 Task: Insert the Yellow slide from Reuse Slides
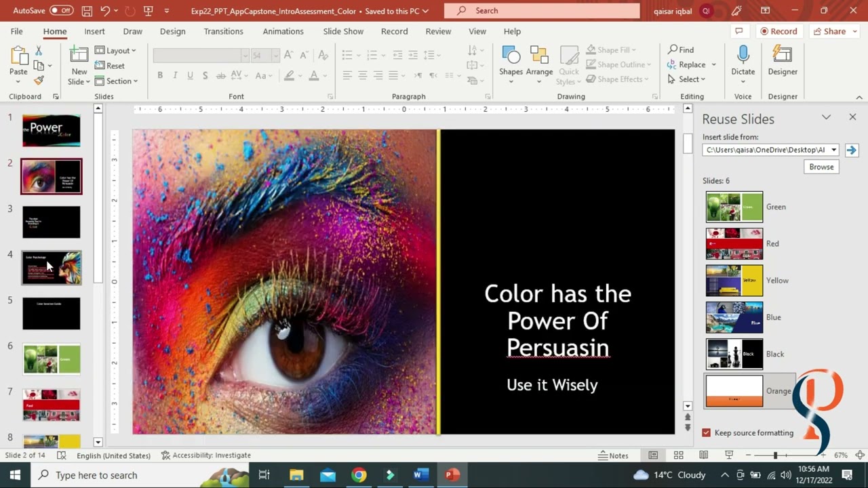[734, 281]
